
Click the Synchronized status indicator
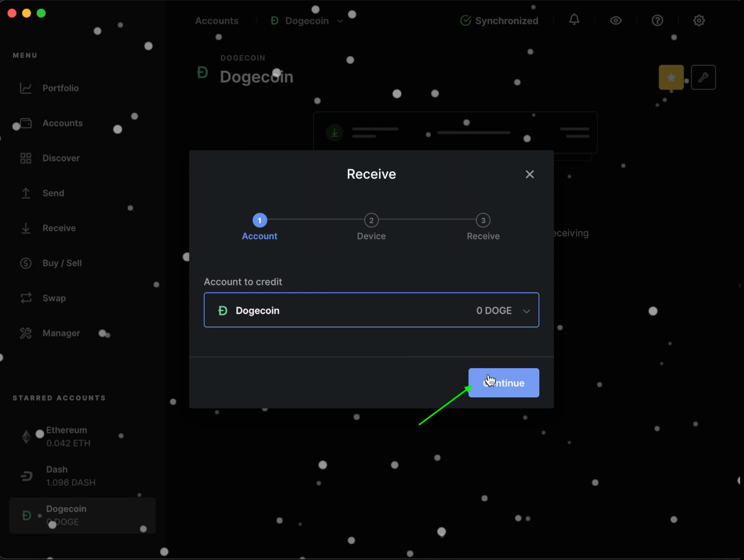click(x=499, y=20)
